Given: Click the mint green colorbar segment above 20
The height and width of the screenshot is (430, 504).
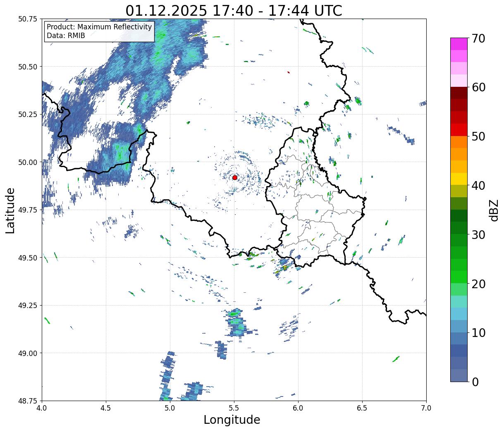Looking at the screenshot, I should click(x=459, y=289).
